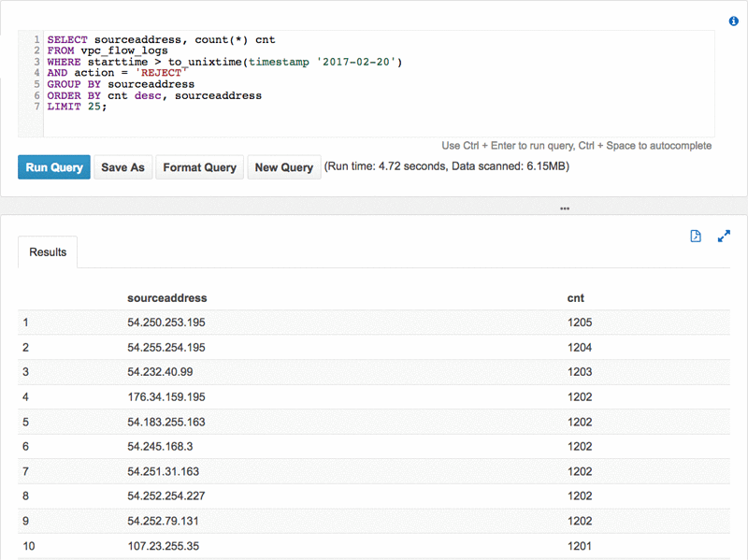Click the panel resize handle between editor and results
This screenshot has height=560, width=748.
(x=564, y=208)
